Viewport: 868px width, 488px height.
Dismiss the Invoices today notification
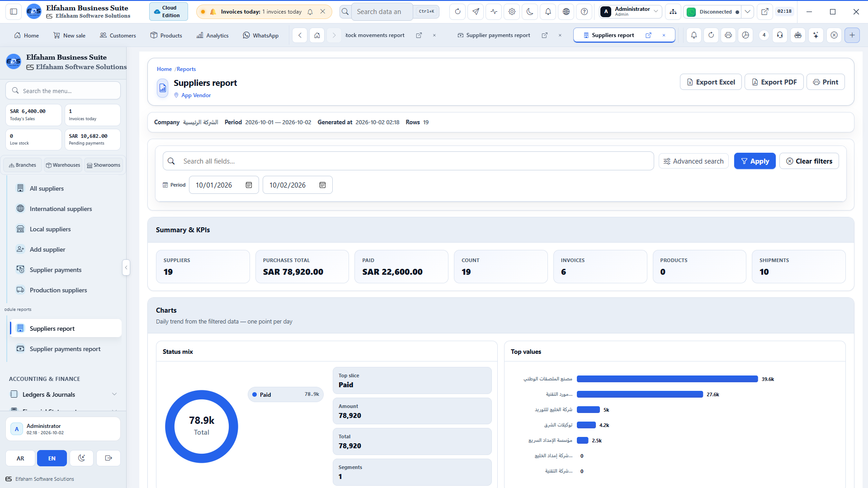pos(323,12)
